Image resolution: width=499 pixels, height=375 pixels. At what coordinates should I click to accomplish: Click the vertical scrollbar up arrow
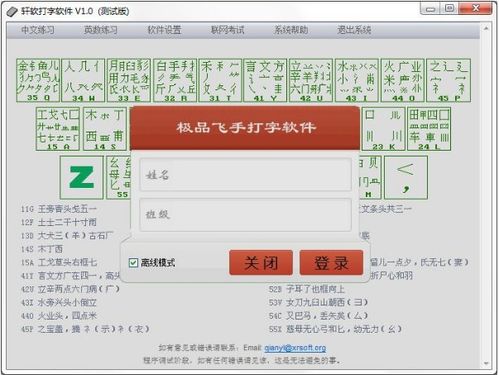pyautogui.click(x=486, y=29)
